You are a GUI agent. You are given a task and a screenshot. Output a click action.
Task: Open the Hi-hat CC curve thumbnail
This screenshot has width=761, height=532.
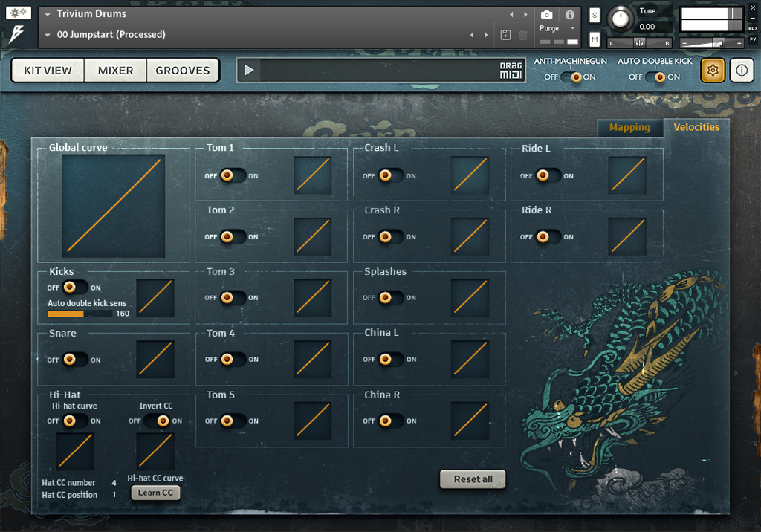pyautogui.click(x=155, y=452)
